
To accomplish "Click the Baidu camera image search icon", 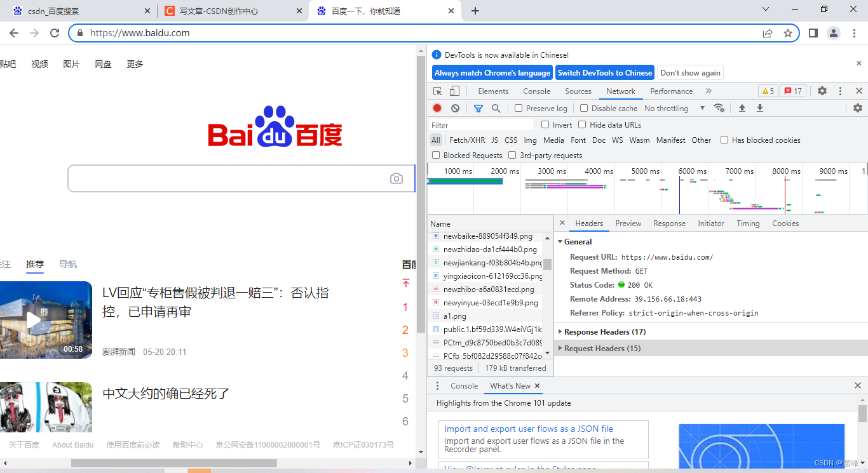I will 397,178.
